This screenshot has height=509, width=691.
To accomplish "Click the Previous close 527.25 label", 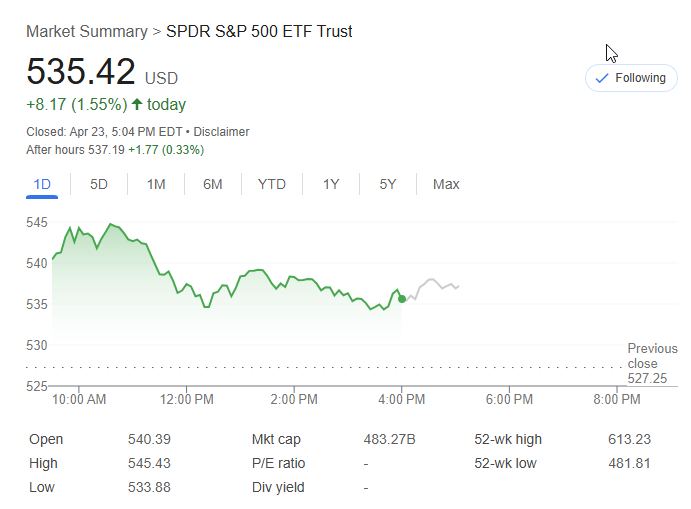I will point(652,364).
